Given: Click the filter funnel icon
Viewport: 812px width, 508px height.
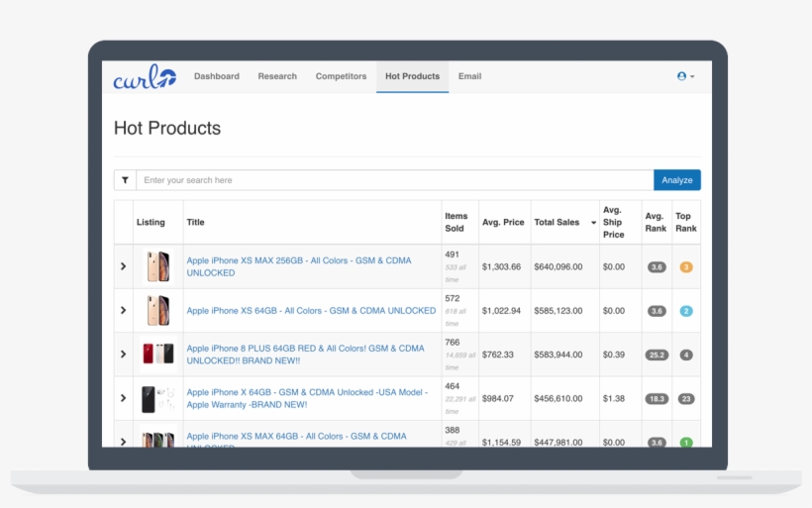Looking at the screenshot, I should pos(125,180).
